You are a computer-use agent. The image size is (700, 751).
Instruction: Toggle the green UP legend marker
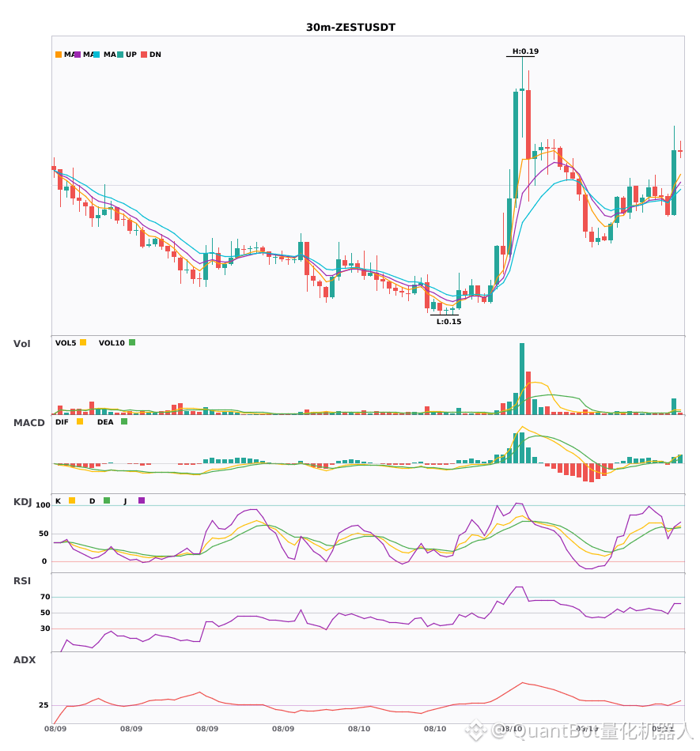[120, 55]
